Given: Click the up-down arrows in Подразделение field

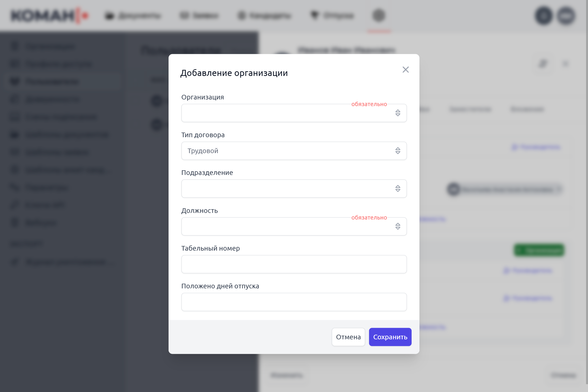Looking at the screenshot, I should click(398, 188).
